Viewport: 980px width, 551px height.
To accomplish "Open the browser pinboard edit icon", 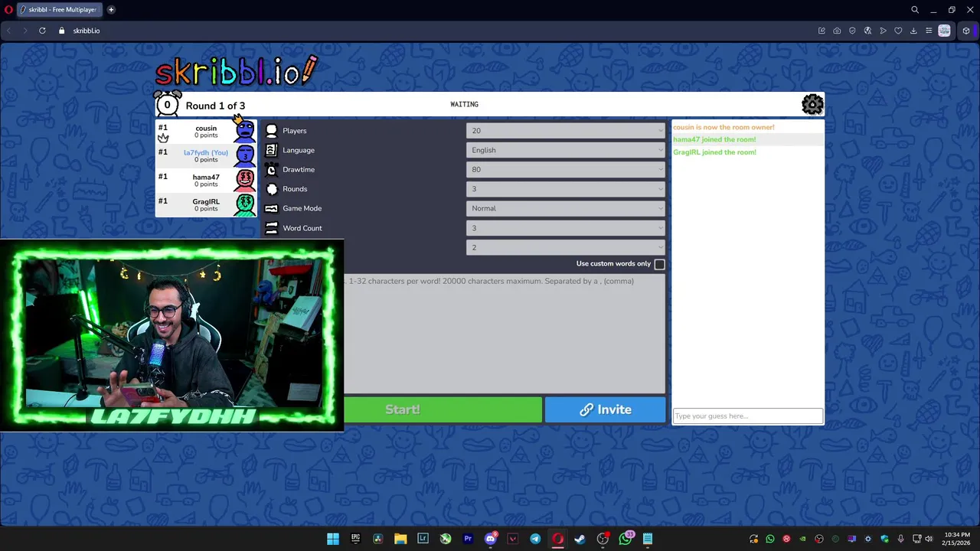I will pyautogui.click(x=822, y=31).
